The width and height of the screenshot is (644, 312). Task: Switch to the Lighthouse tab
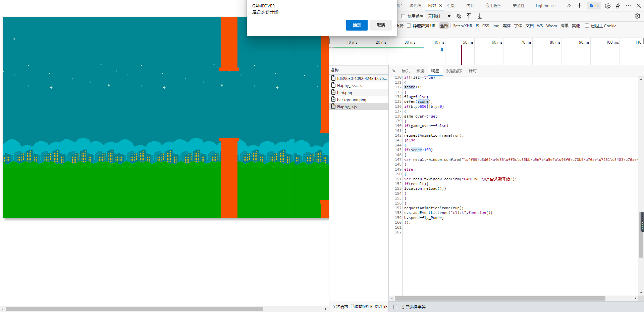click(545, 6)
